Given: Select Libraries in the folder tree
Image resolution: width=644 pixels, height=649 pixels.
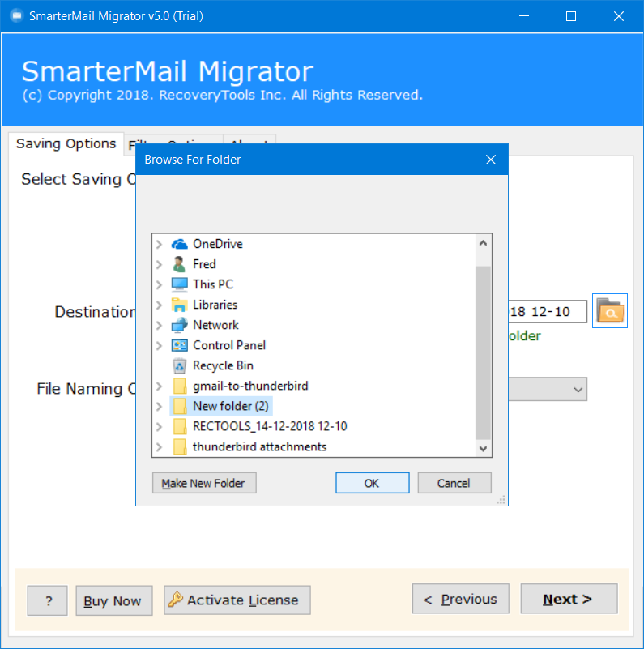Looking at the screenshot, I should pos(215,305).
